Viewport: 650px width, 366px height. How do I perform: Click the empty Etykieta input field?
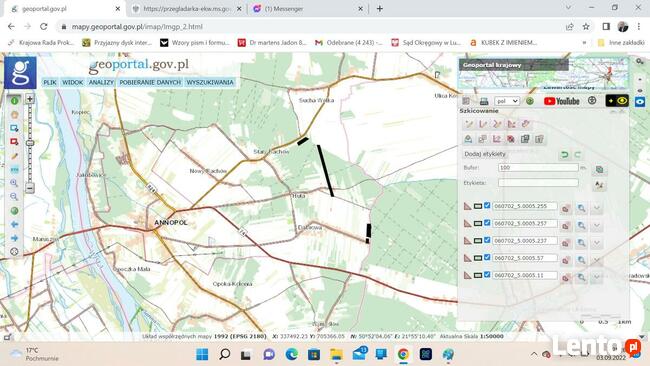pos(538,182)
